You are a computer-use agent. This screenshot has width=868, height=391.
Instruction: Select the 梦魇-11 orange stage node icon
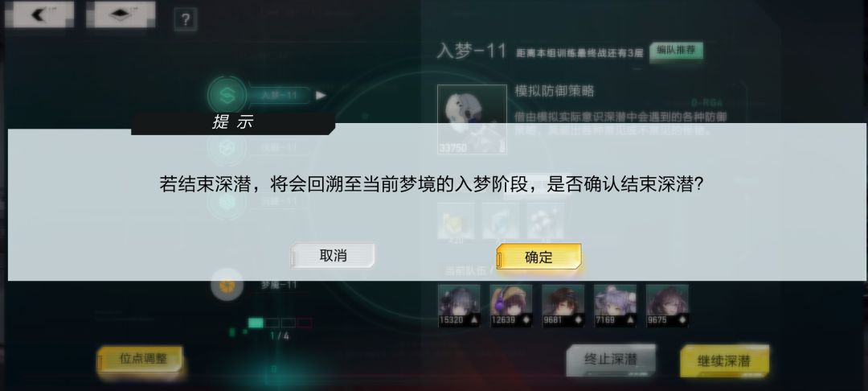[227, 286]
